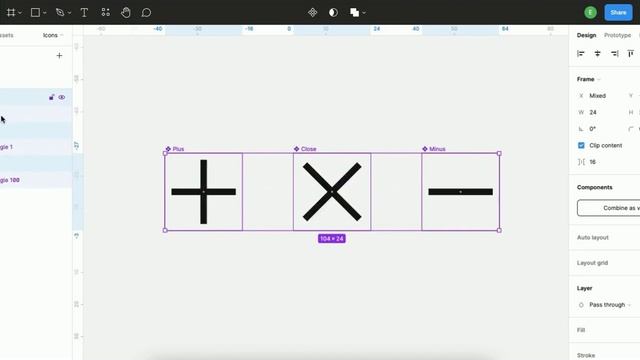Open the Pen tool dropdown arrow

pos(69,13)
